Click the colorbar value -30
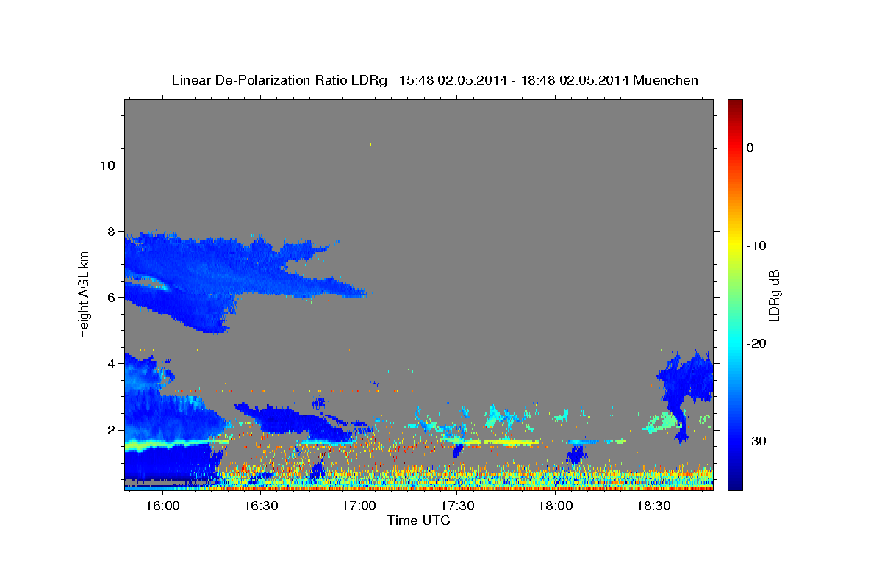882x588 pixels. (756, 441)
